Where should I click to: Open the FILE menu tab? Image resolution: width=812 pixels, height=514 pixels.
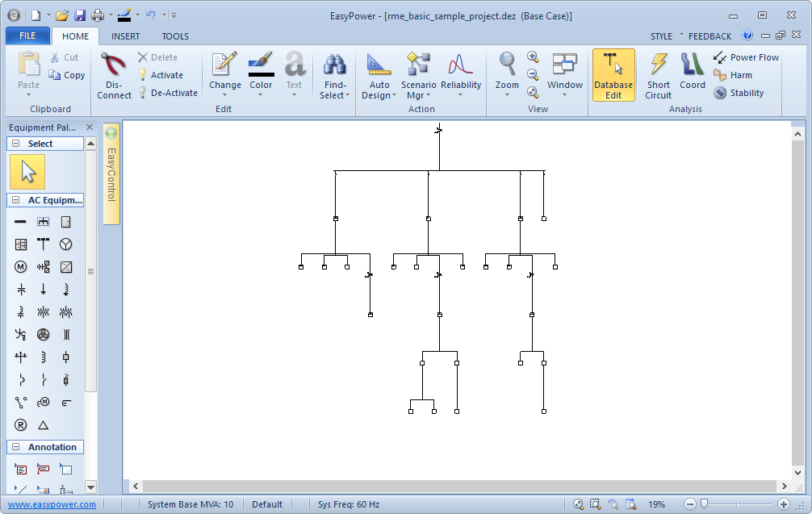27,36
